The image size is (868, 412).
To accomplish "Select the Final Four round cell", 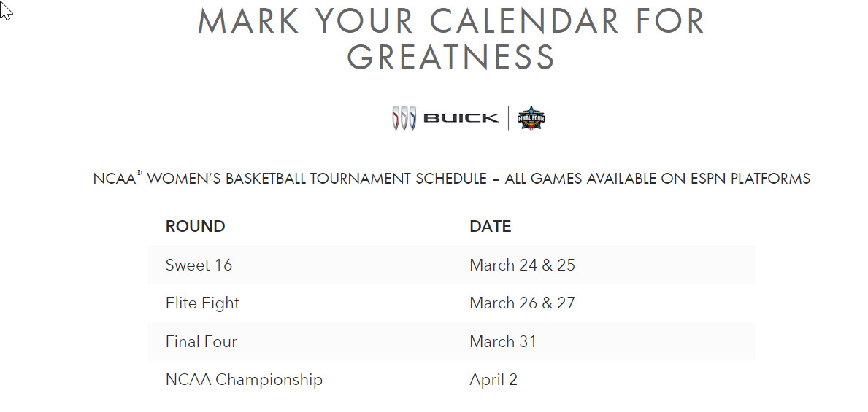I will 201,342.
